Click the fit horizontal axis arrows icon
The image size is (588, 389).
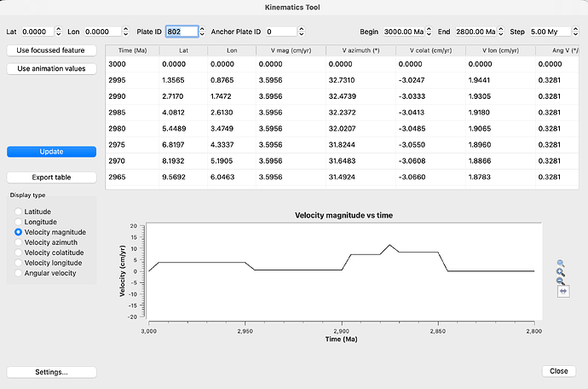[563, 291]
